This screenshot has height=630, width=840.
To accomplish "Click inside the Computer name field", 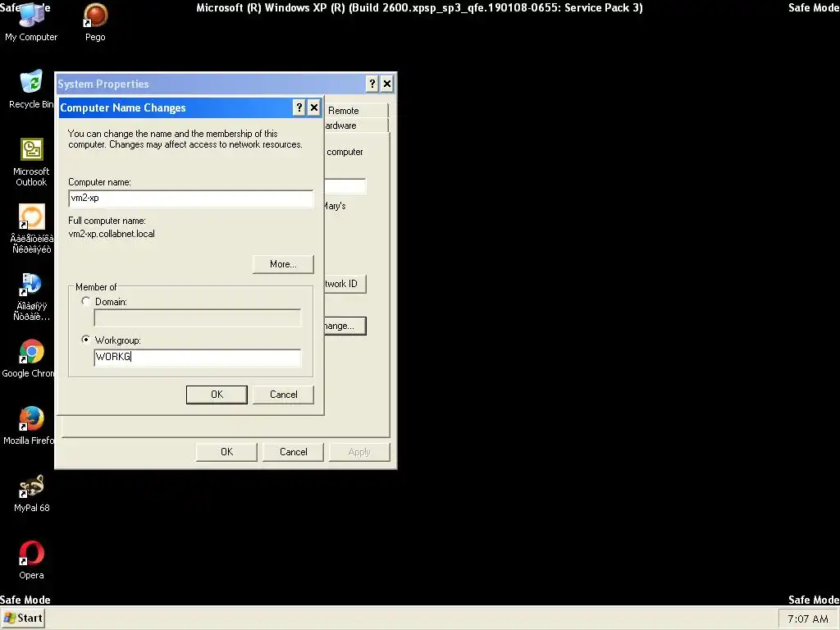I will (190, 199).
